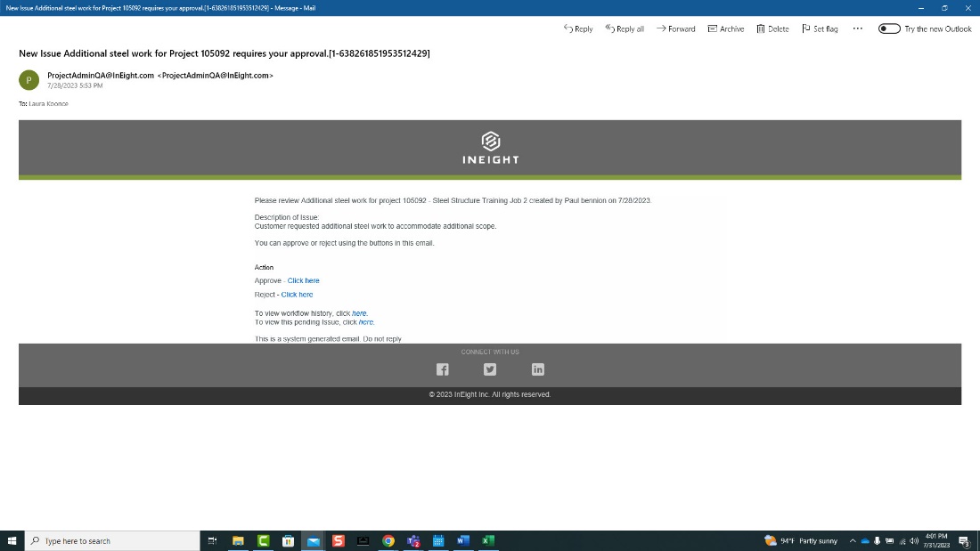Screen dimensions: 980x551
Task: Forward this approval email
Action: coord(676,28)
